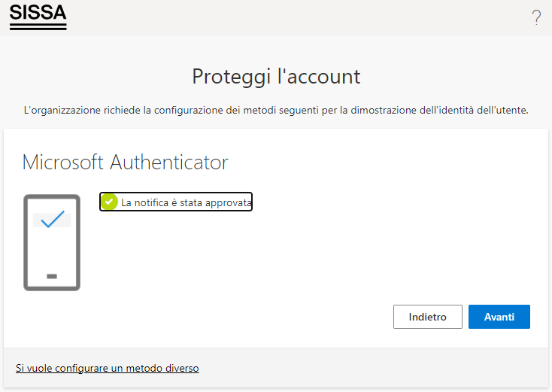This screenshot has width=552, height=392.
Task: Click the green approval checkmark icon
Action: coord(109,202)
